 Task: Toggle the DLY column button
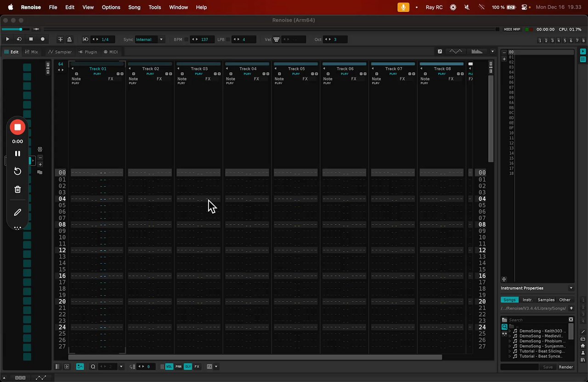coord(188,367)
